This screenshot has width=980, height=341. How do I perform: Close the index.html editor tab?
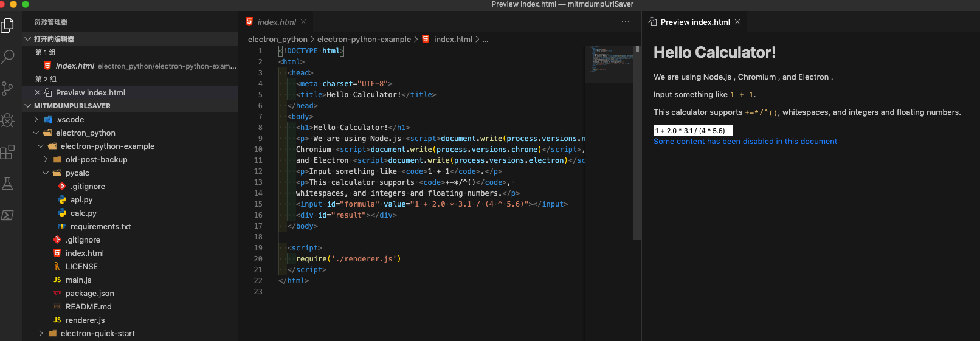pyautogui.click(x=303, y=22)
